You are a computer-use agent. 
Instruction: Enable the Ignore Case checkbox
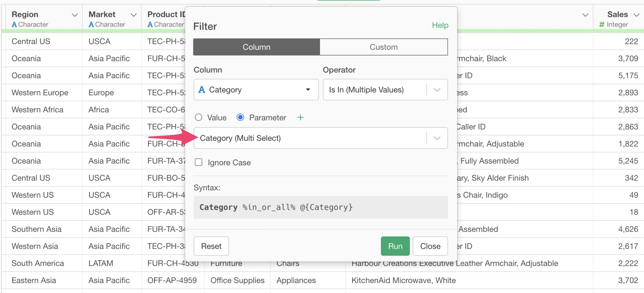pos(199,162)
